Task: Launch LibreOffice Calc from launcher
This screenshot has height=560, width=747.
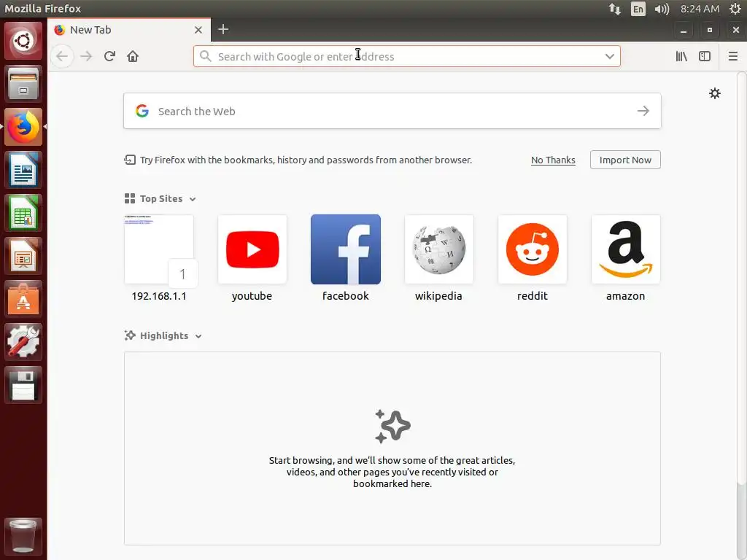Action: pyautogui.click(x=23, y=212)
